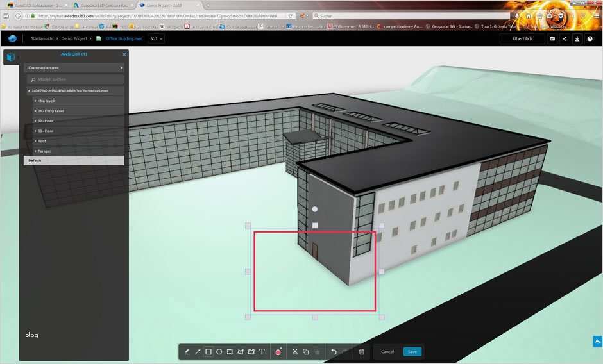
Task: Save the markup
Action: point(412,352)
